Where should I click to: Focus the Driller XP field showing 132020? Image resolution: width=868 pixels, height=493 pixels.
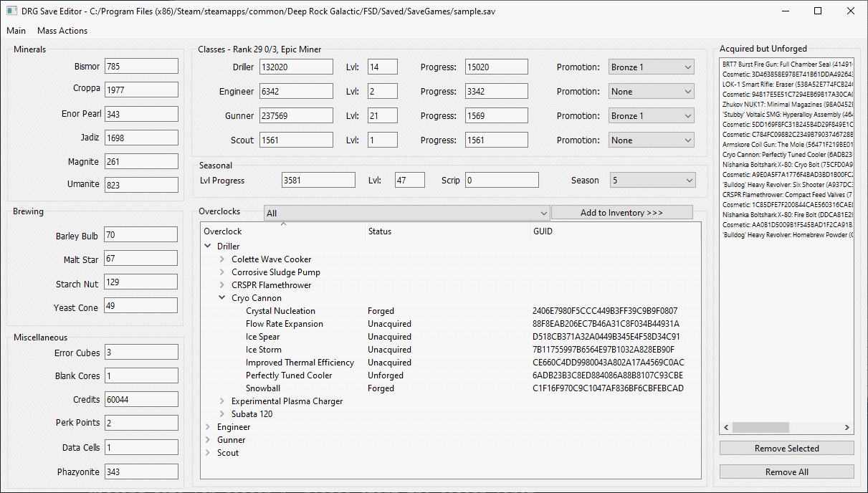pyautogui.click(x=296, y=67)
